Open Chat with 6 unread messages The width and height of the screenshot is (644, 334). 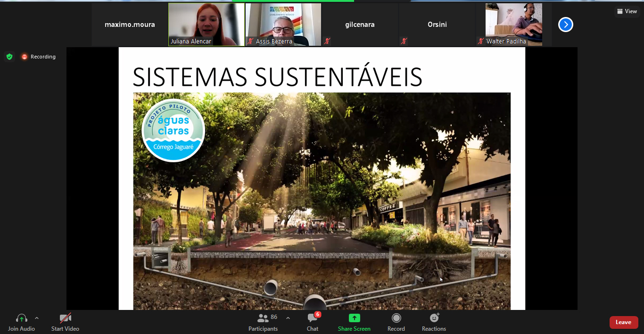coord(313,318)
